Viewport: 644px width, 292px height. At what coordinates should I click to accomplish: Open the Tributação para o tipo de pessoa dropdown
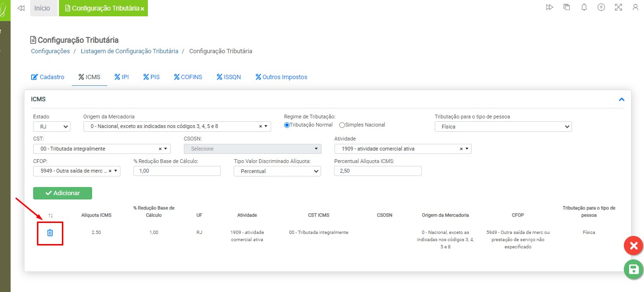click(x=503, y=127)
